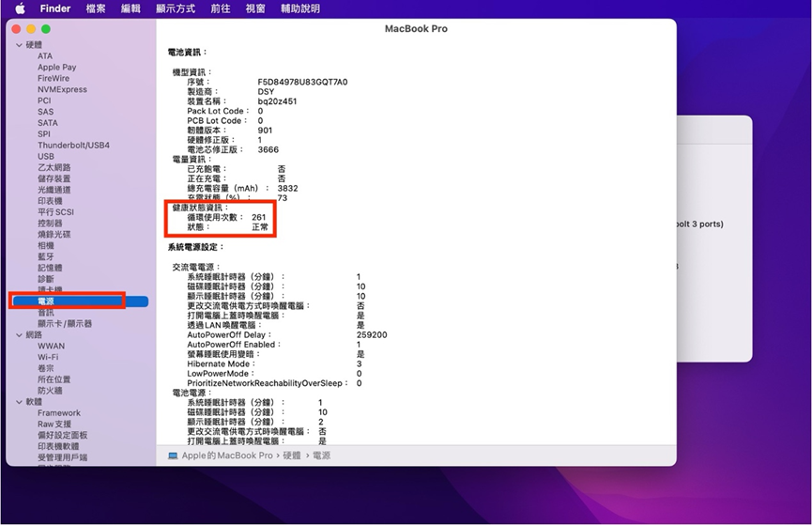Image resolution: width=812 pixels, height=525 pixels.
Task: Click 電源 in the bottom path bar
Action: pos(322,456)
